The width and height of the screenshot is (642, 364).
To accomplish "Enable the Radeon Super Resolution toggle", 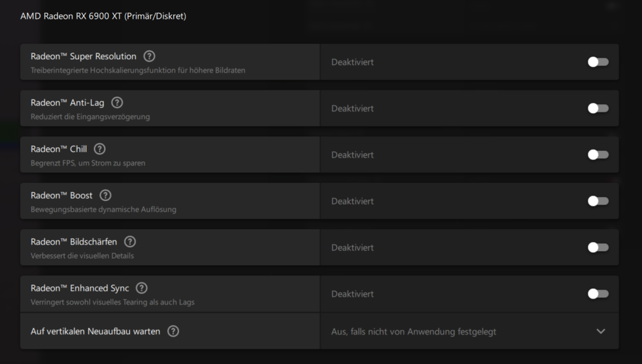I will point(598,62).
